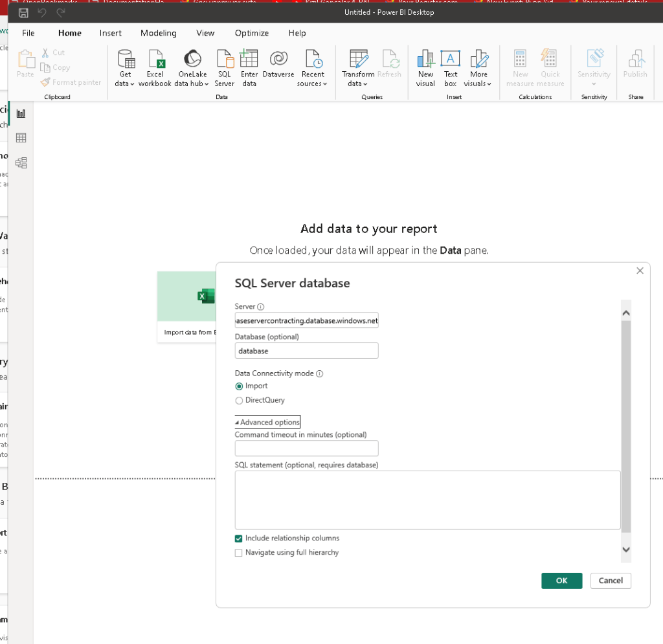663x644 pixels.
Task: Click the Copy icon in Clipboard group
Action: [45, 67]
